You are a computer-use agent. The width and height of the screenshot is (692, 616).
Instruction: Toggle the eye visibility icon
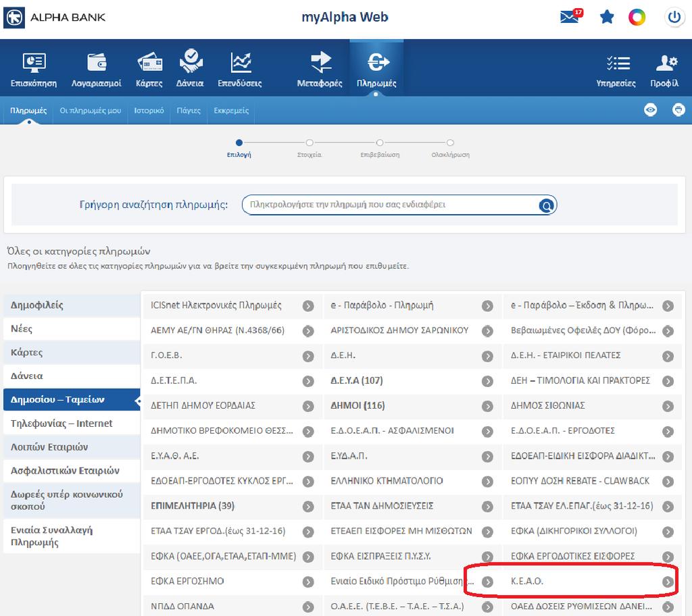click(x=650, y=109)
